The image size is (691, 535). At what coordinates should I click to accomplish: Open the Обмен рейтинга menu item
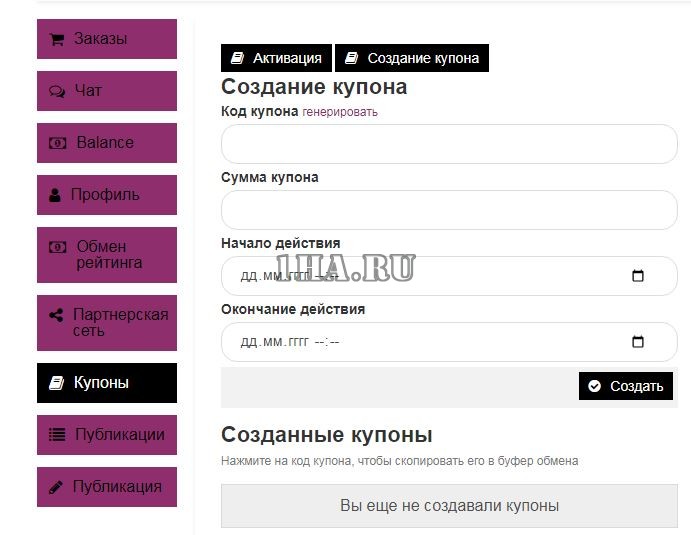[x=107, y=255]
